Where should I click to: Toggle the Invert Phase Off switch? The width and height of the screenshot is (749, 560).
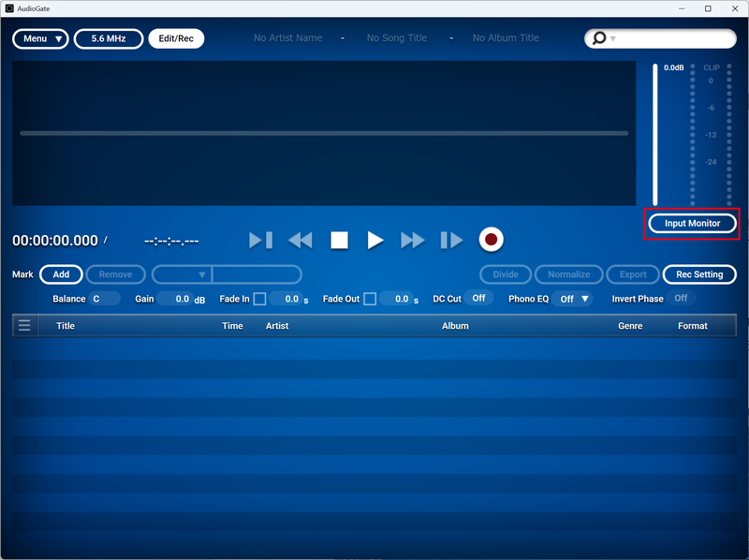[681, 298]
